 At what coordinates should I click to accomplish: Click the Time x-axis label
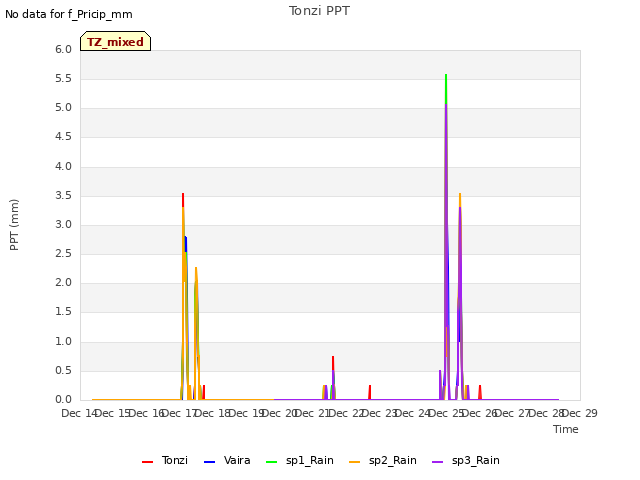(566, 429)
